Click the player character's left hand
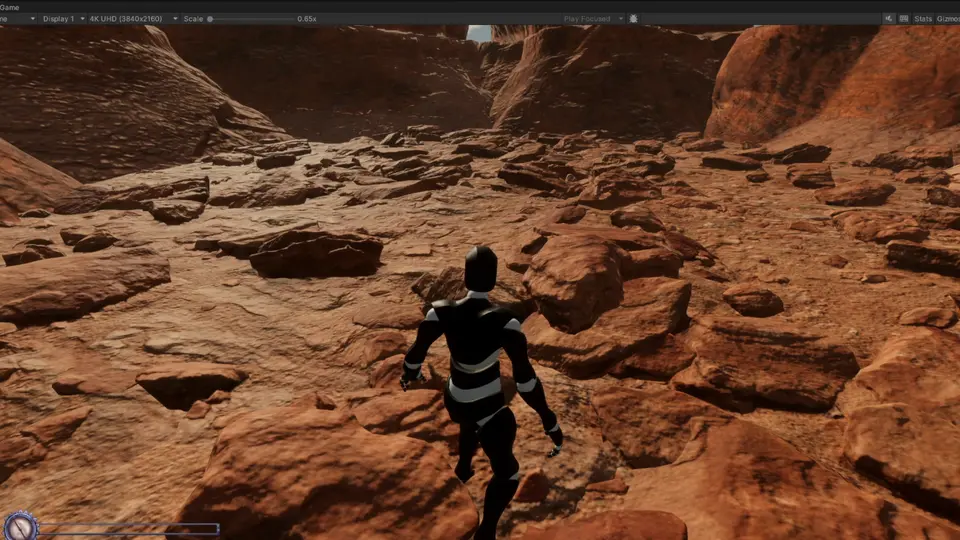960x540 pixels. coord(406,380)
